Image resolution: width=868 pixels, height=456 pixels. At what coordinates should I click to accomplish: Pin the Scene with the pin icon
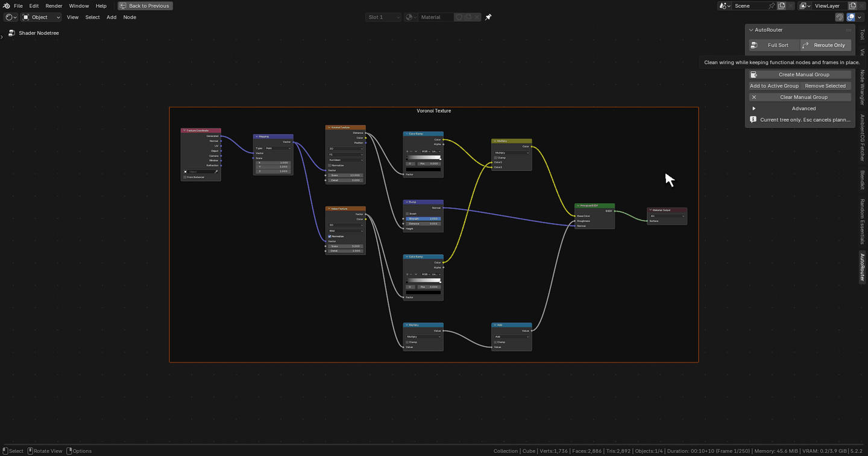(772, 5)
